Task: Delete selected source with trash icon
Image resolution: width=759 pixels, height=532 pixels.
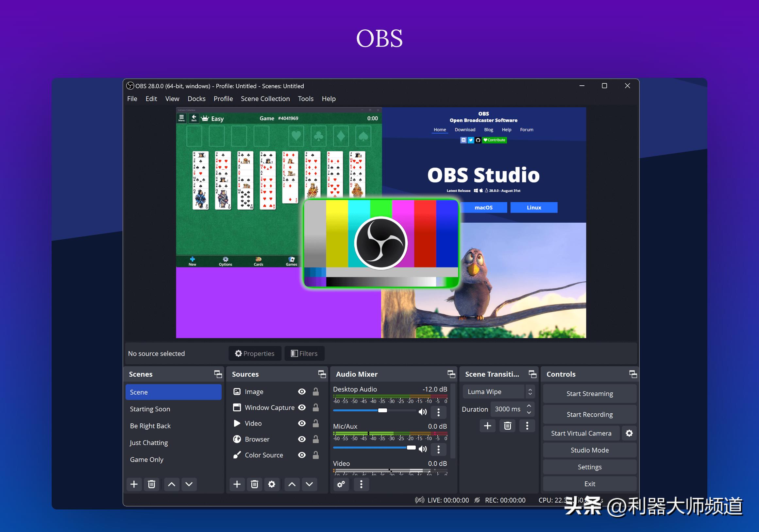Action: tap(254, 484)
